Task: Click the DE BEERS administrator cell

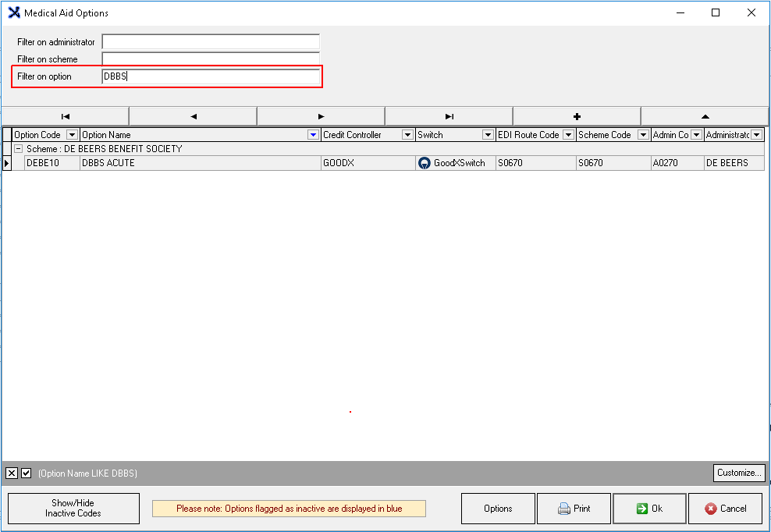Action: click(x=734, y=163)
